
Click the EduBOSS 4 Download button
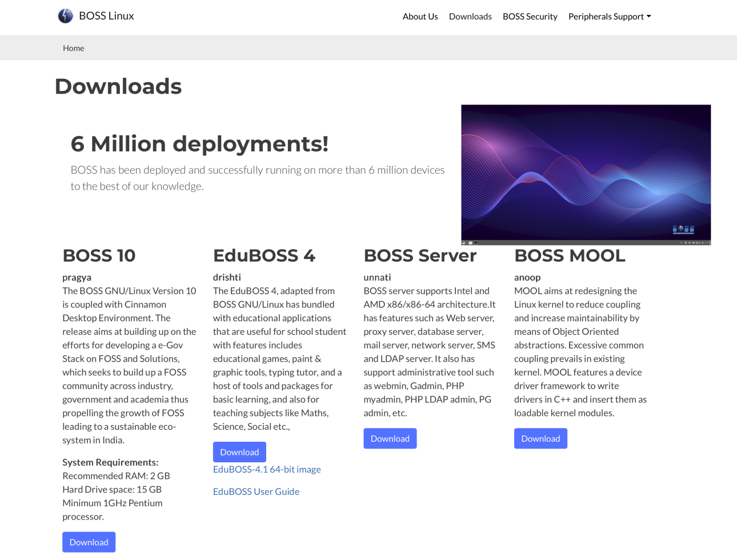[239, 452]
